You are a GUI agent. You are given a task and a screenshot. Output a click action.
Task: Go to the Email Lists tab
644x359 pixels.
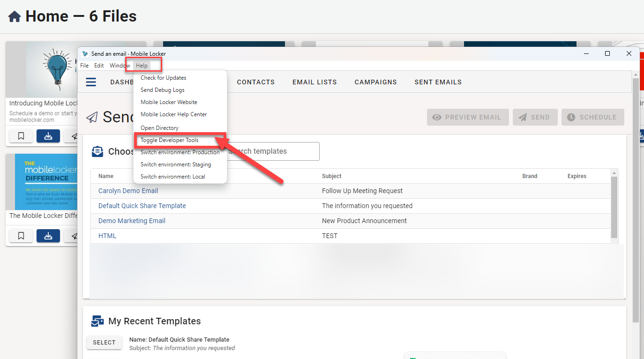coord(315,82)
